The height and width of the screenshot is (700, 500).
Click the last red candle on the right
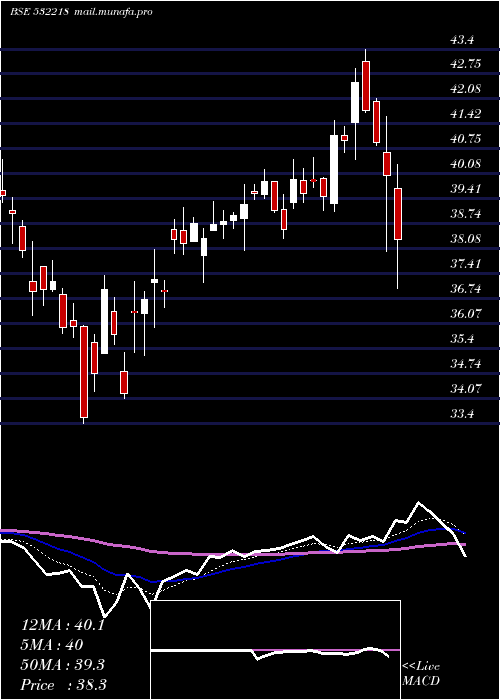(x=398, y=214)
